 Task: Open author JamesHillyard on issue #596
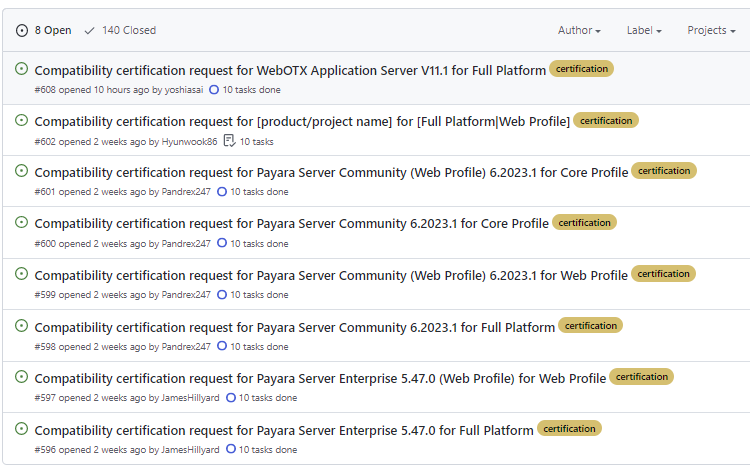point(190,450)
